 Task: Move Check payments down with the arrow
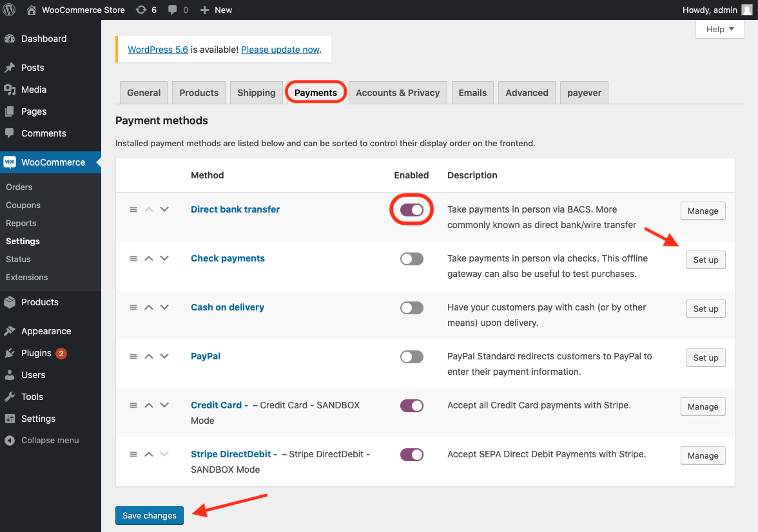click(164, 258)
